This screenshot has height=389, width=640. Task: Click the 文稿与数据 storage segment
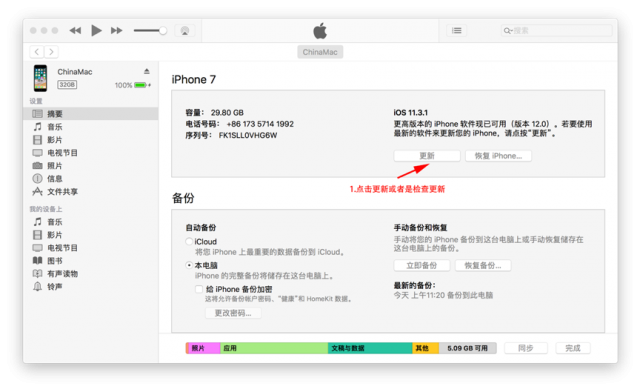coord(370,348)
